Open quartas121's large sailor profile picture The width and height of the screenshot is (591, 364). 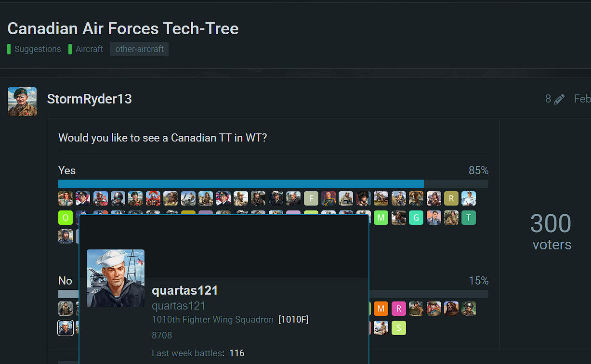tap(116, 278)
